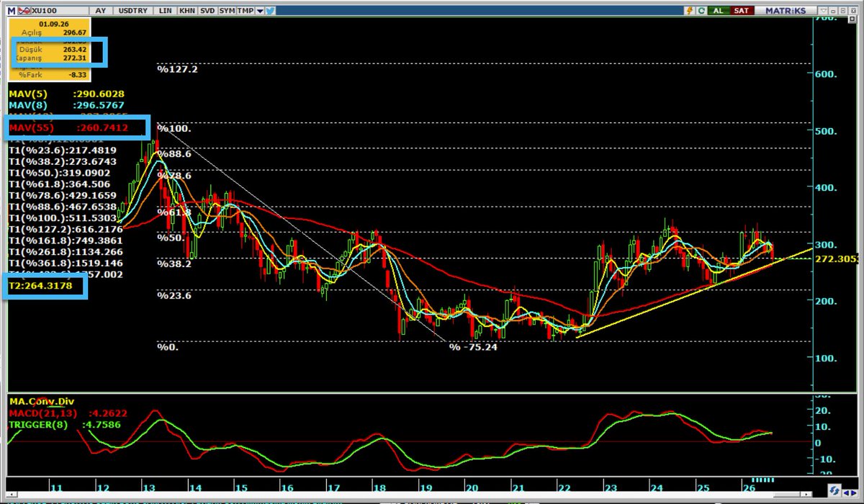Click the red SAT sell button
864x504 pixels.
[x=742, y=11]
